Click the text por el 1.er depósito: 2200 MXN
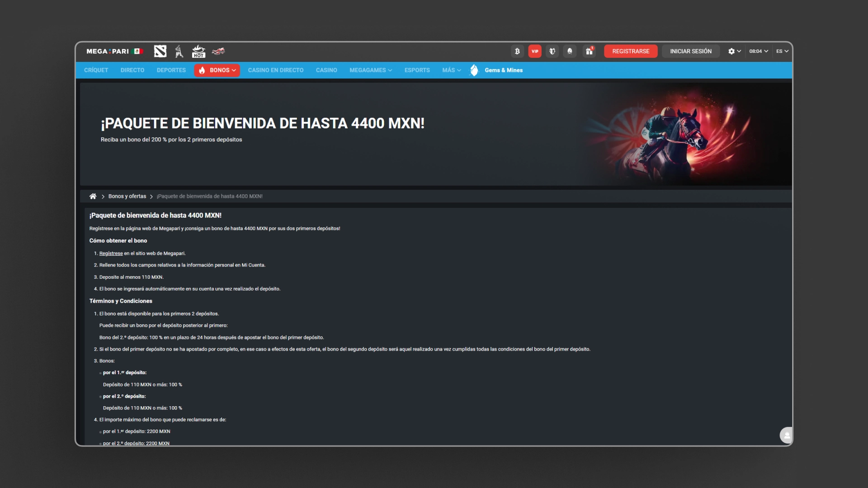The height and width of the screenshot is (488, 868). [137, 432]
